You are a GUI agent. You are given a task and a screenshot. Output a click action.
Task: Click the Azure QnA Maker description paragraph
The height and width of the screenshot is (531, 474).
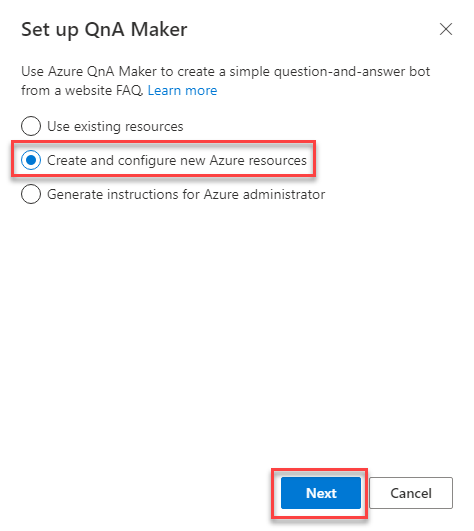coord(225,81)
